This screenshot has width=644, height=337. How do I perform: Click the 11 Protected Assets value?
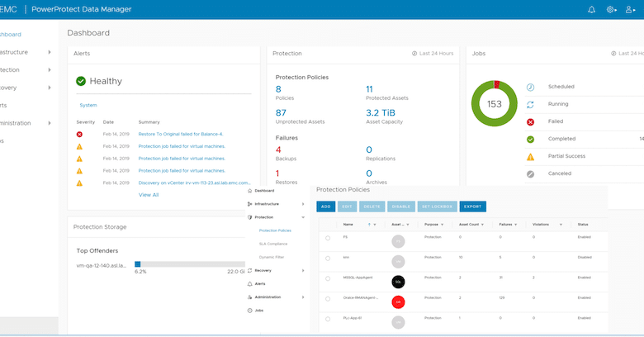click(370, 89)
